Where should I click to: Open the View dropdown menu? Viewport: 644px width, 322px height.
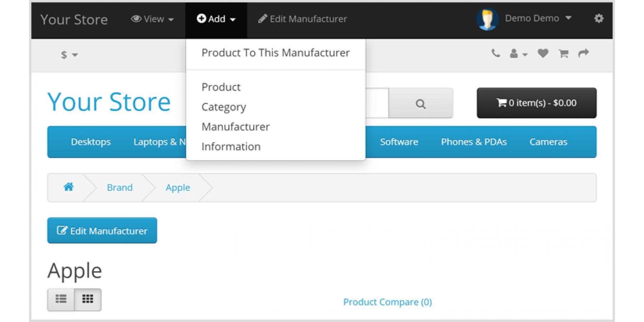[x=152, y=19]
